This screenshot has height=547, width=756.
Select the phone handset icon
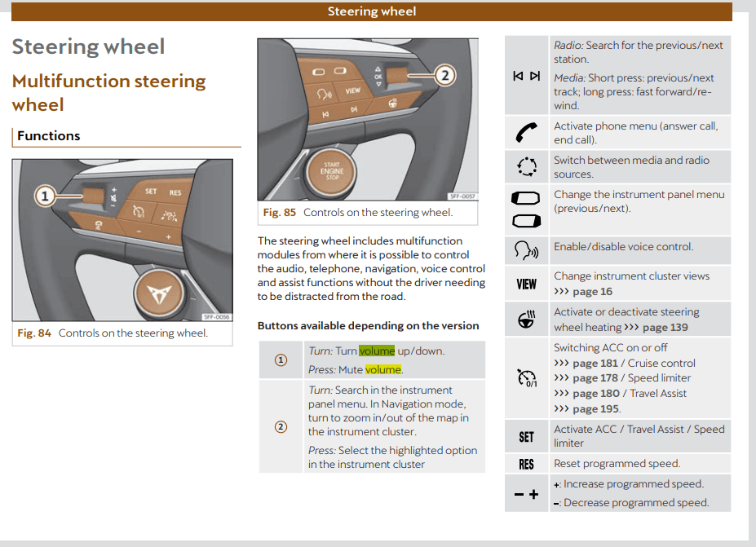click(x=526, y=133)
